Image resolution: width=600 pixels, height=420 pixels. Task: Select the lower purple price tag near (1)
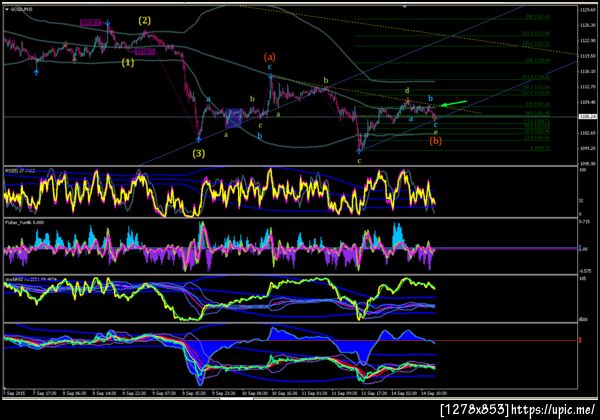coord(145,52)
